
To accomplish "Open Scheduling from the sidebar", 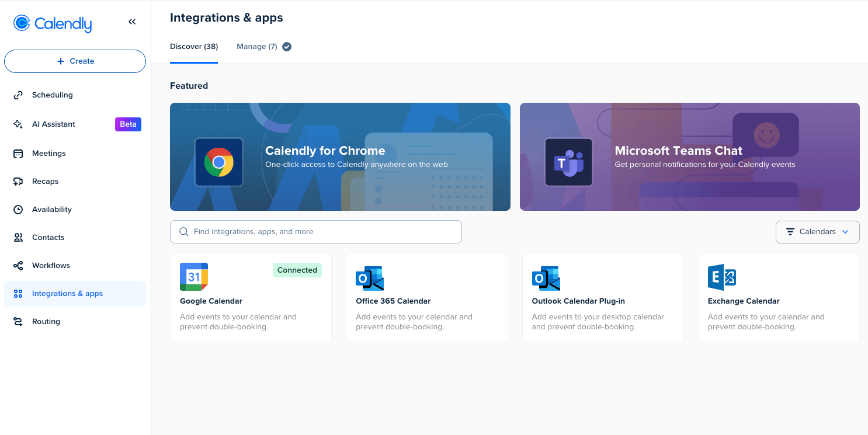I will (x=52, y=95).
